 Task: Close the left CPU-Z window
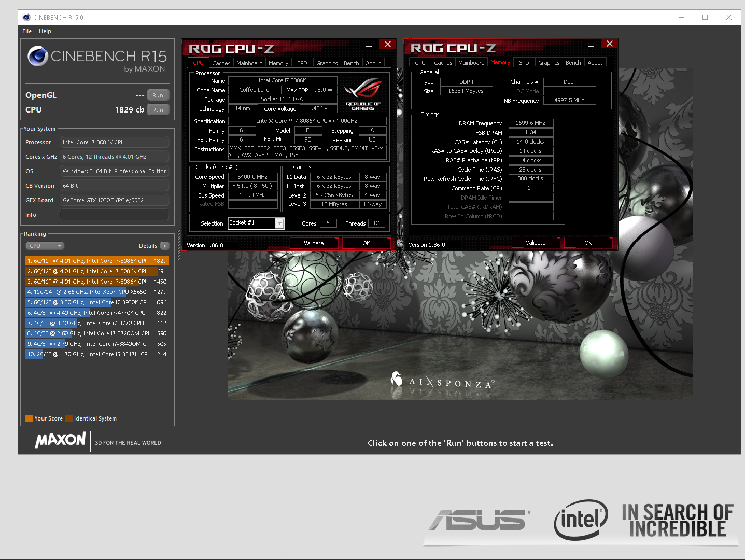click(x=388, y=45)
